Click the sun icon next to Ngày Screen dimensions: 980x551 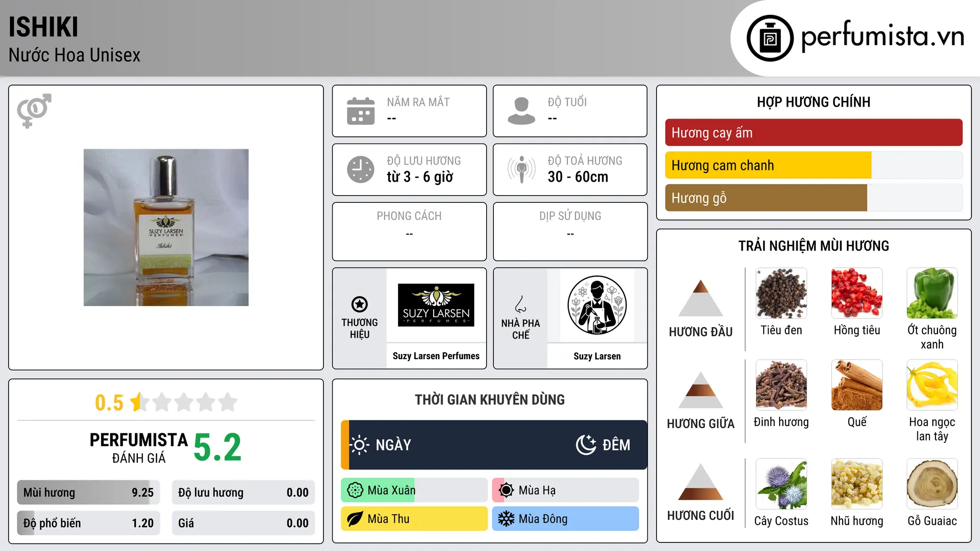click(x=359, y=445)
